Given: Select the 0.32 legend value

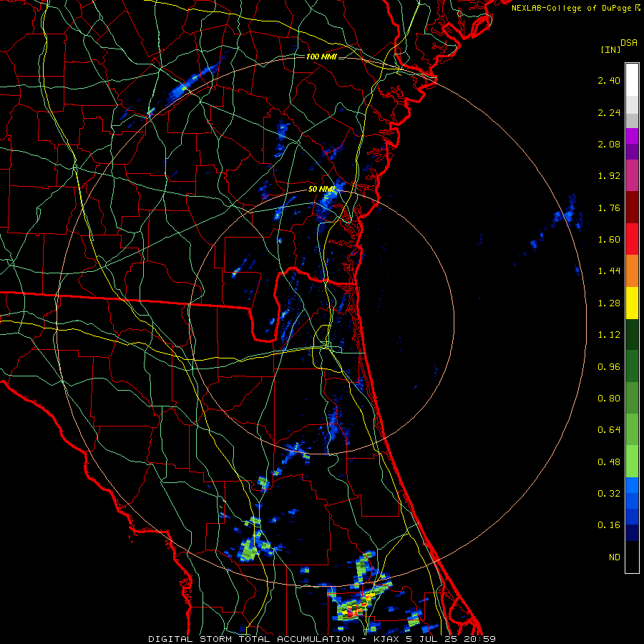Looking at the screenshot, I should [x=609, y=493].
